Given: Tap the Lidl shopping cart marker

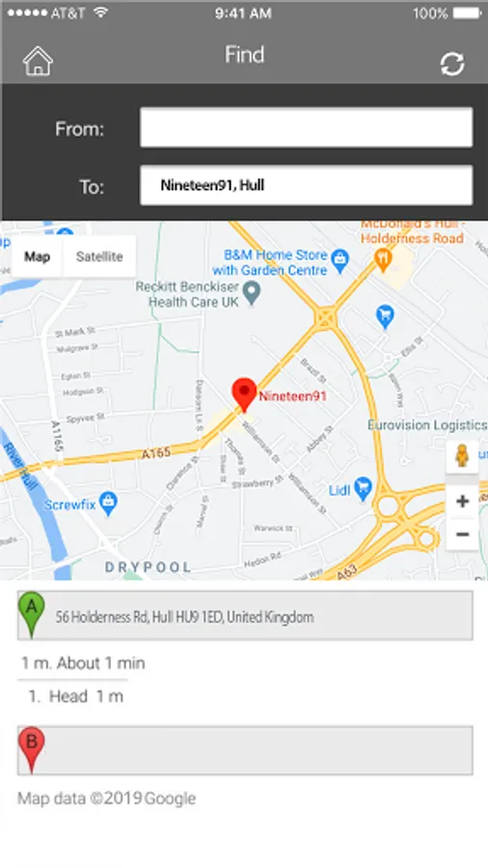Looking at the screenshot, I should pyautogui.click(x=363, y=489).
